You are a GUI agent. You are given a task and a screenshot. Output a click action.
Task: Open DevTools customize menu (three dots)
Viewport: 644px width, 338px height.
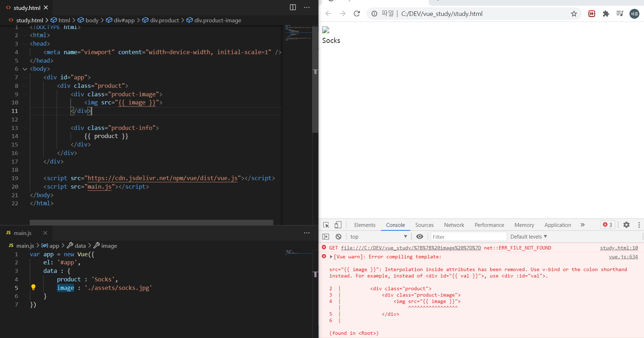pos(639,225)
